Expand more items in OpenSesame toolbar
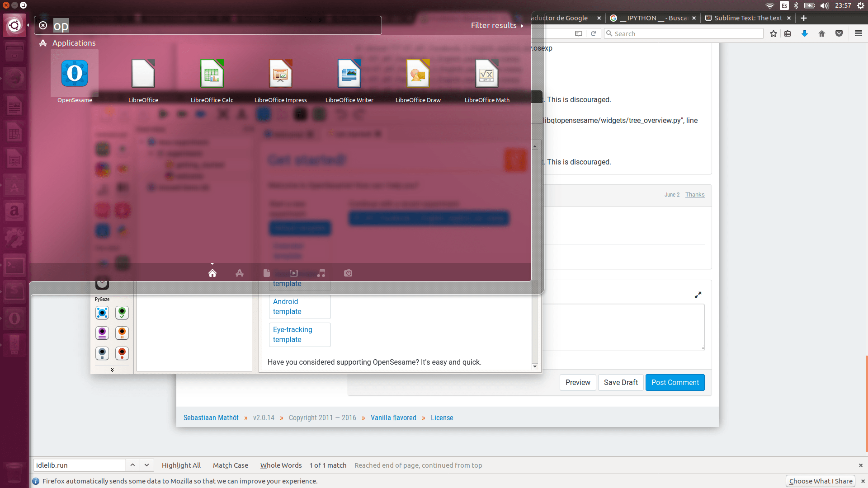 click(x=112, y=370)
